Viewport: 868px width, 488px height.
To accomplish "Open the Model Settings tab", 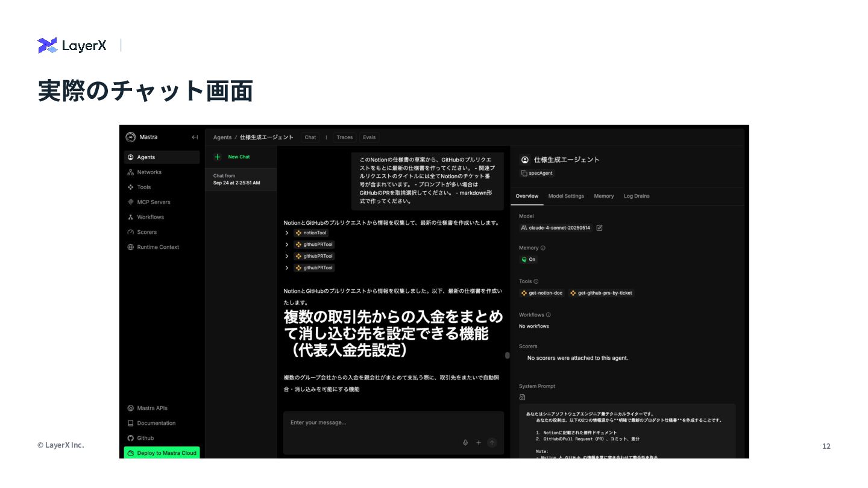I will 566,196.
